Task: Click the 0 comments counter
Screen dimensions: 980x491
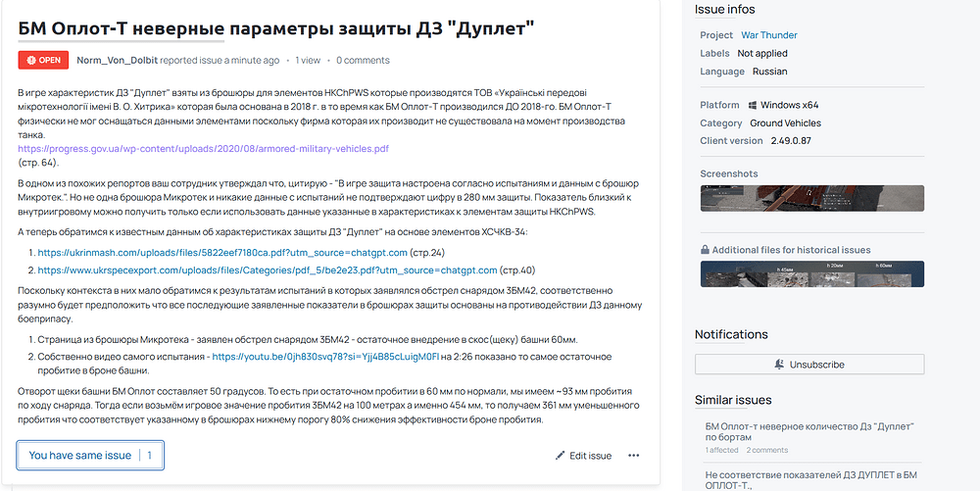Action: click(x=363, y=61)
